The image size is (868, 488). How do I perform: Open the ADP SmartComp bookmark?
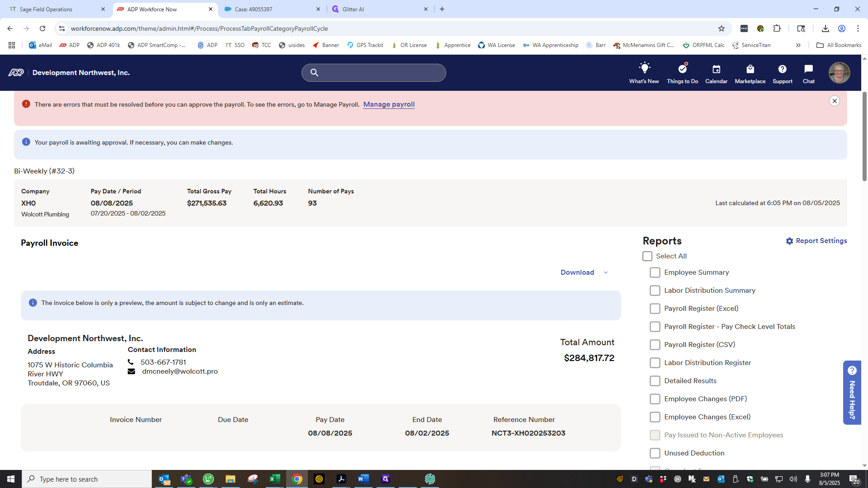click(x=157, y=45)
